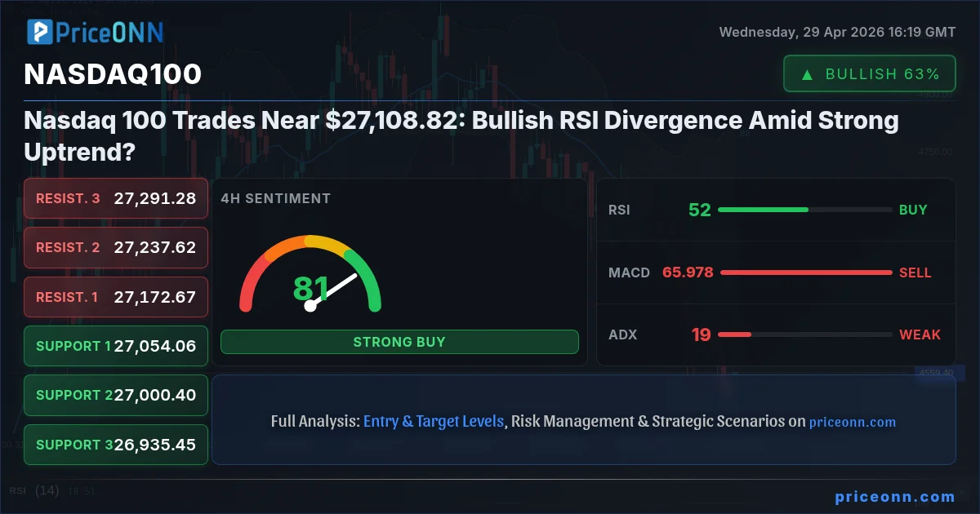Click the RSI indicator label
980x514 pixels.
619,210
